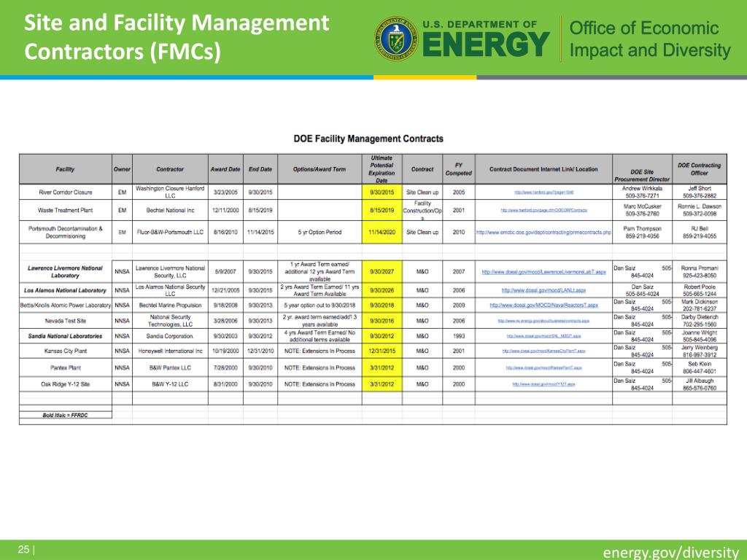Click the 'Bold Italic = FFRDC' legend cell
747x560 pixels.
[x=65, y=415]
